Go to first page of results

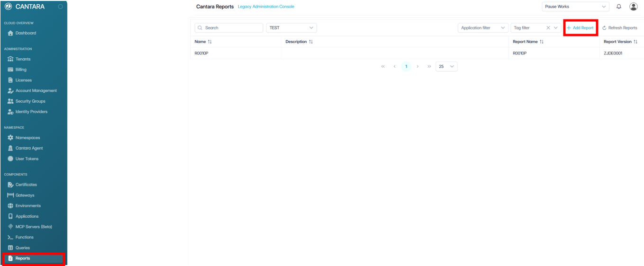coord(383,67)
